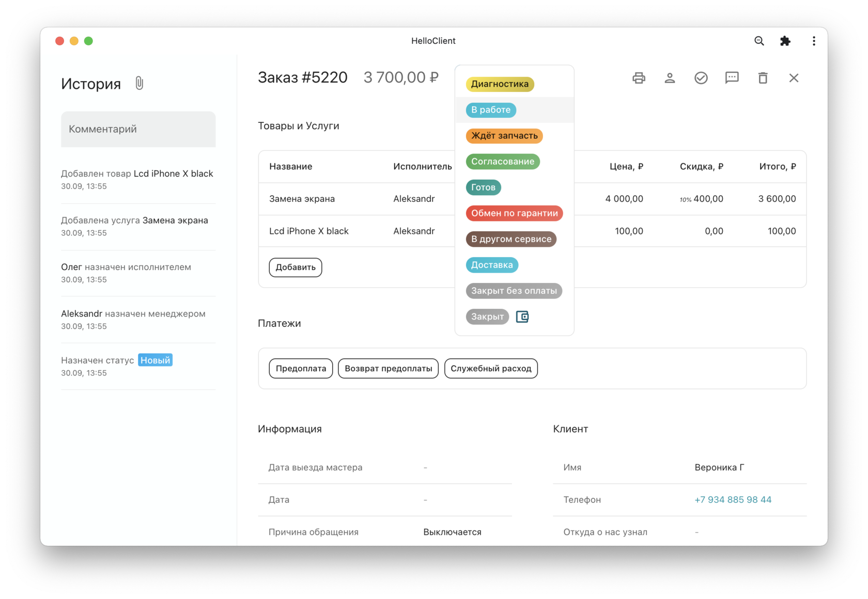This screenshot has width=868, height=599.
Task: Click the total 3 600,00 cell
Action: point(777,199)
